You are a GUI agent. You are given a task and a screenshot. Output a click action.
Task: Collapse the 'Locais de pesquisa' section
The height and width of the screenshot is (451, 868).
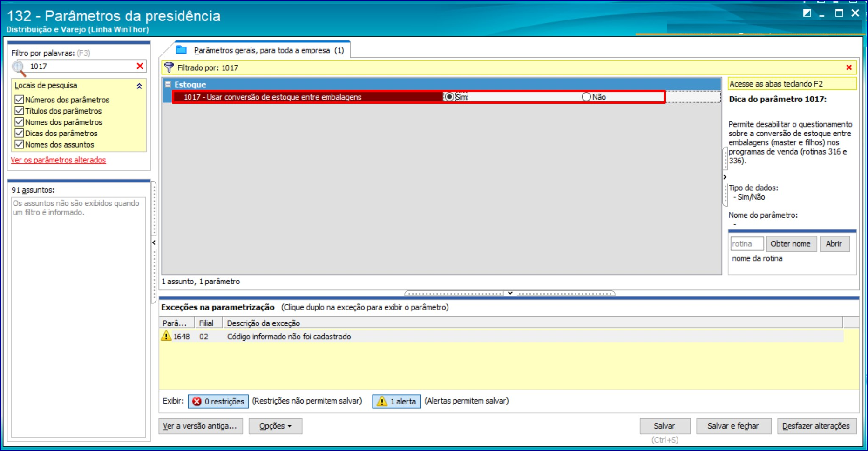[139, 86]
